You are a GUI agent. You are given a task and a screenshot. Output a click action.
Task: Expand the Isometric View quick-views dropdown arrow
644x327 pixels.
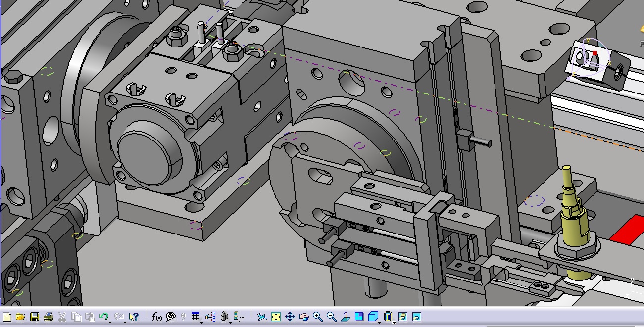pyautogui.click(x=380, y=323)
